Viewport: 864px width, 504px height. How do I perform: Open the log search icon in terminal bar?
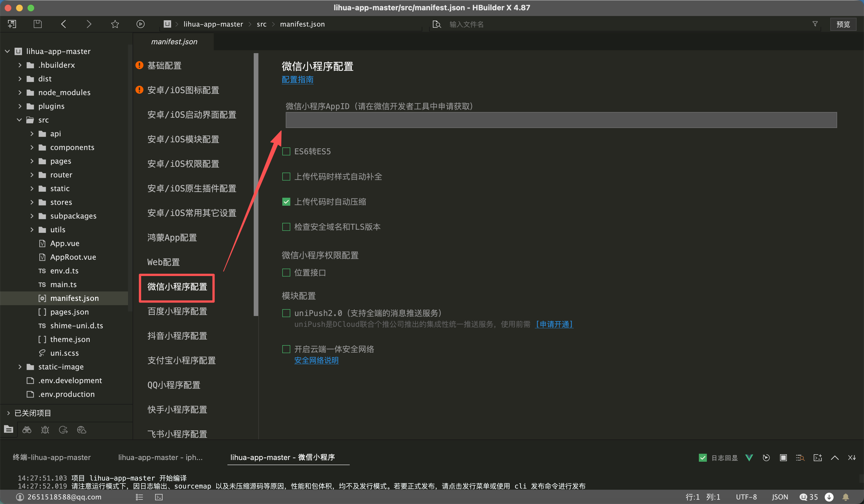[x=800, y=457]
